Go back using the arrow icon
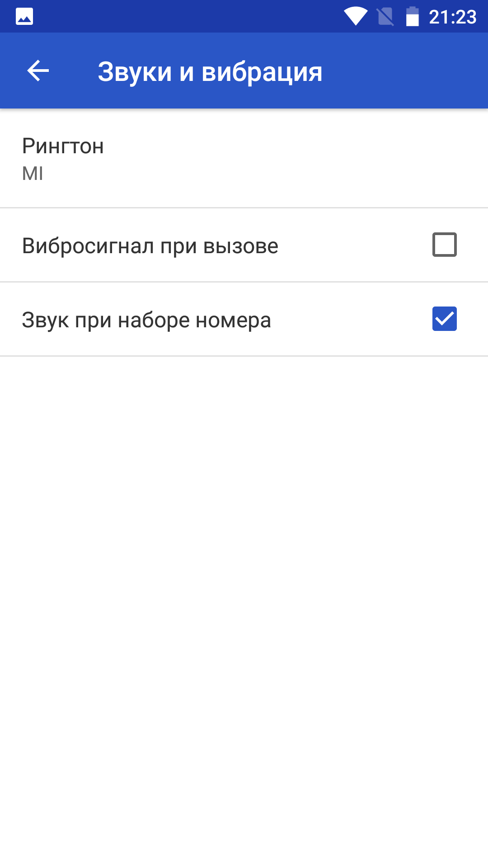This screenshot has width=488, height=868. [x=38, y=71]
